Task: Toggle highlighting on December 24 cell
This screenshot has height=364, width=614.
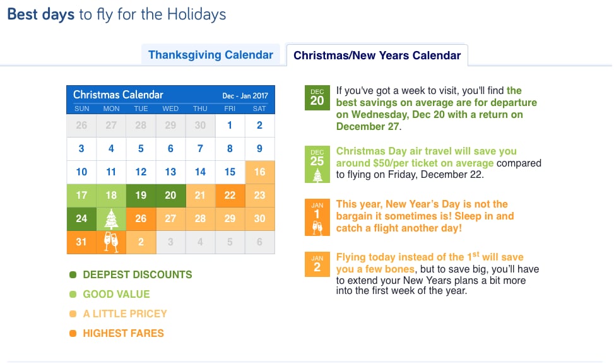Action: [x=81, y=219]
